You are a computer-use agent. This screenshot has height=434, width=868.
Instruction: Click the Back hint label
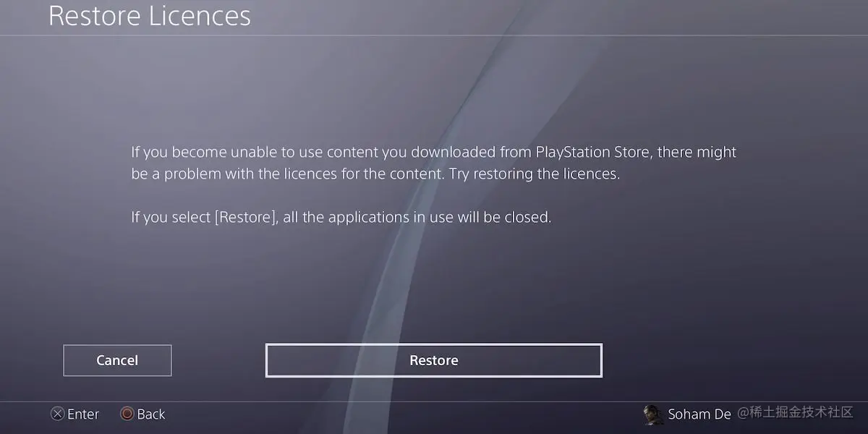tap(151, 414)
